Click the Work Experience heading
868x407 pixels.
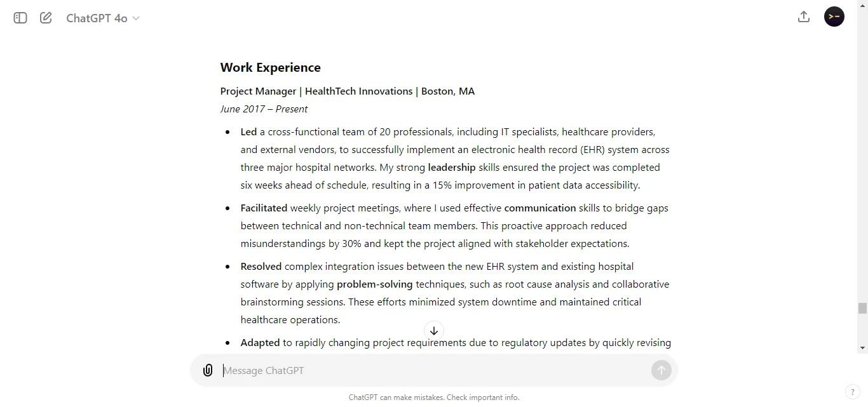click(271, 67)
